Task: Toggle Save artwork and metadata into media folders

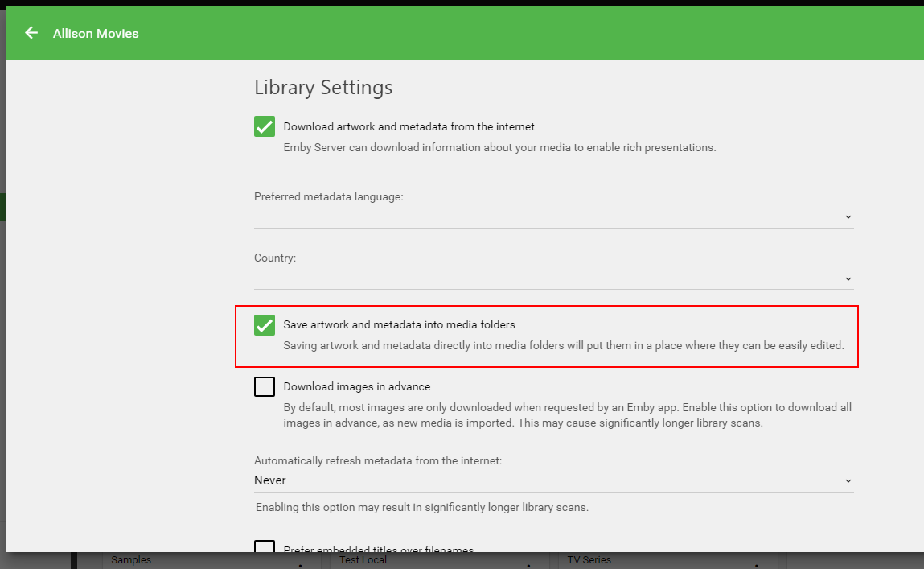Action: click(265, 325)
